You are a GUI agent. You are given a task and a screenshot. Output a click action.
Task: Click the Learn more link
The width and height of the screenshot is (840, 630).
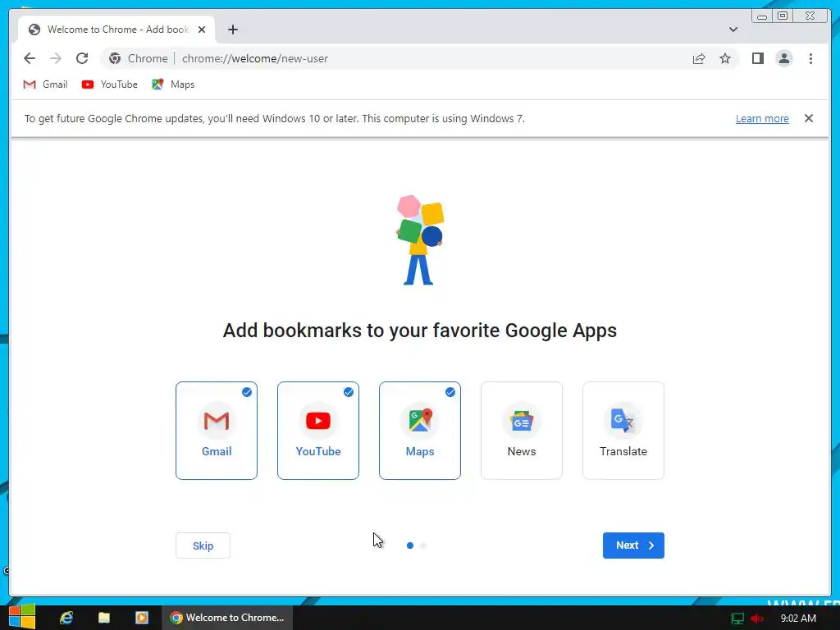point(762,118)
